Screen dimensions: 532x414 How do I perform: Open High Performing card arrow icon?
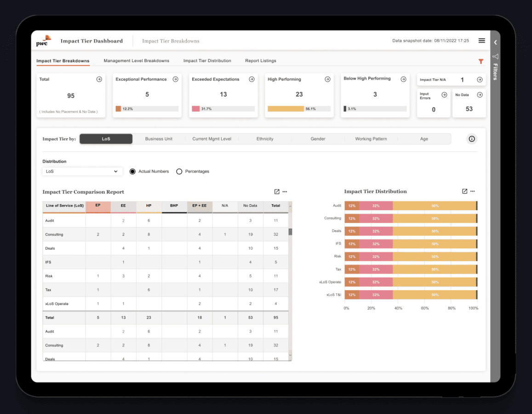point(327,79)
